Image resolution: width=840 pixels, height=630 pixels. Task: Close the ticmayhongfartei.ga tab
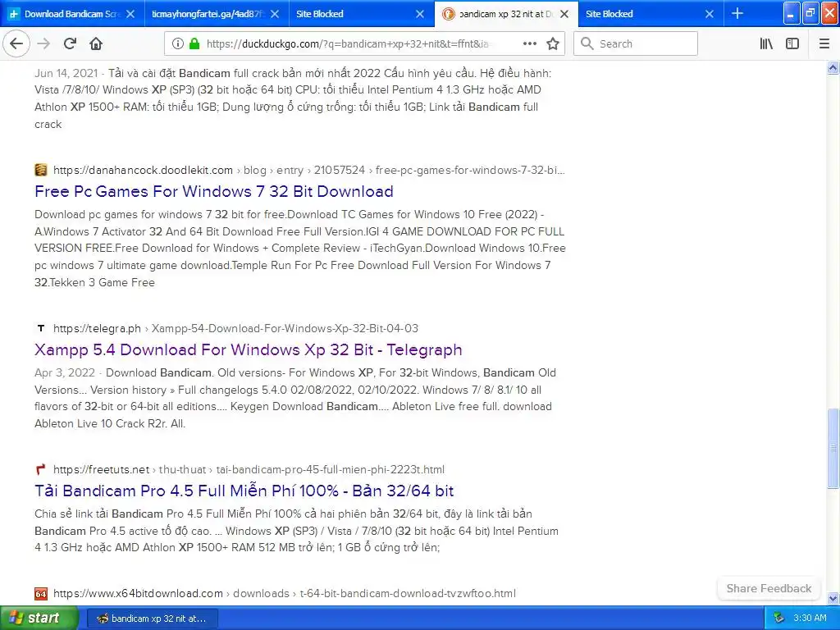[x=275, y=14]
